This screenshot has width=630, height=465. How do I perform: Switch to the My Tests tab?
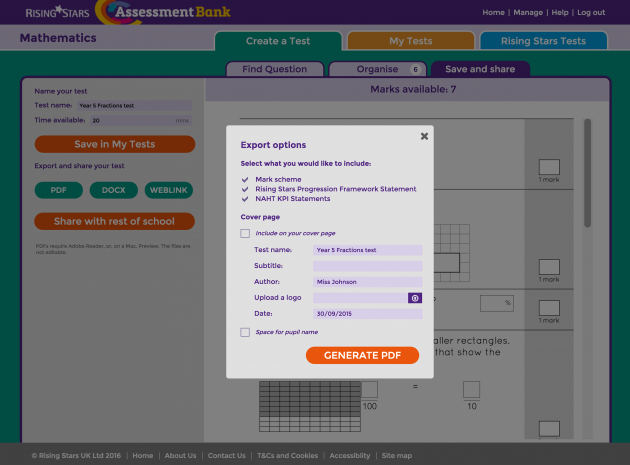tap(411, 41)
